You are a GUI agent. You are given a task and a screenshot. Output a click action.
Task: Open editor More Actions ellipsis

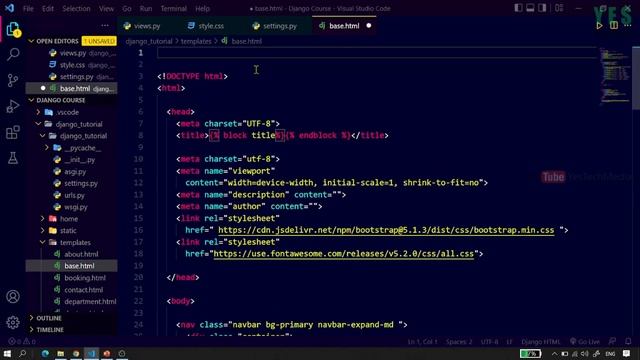628,26
